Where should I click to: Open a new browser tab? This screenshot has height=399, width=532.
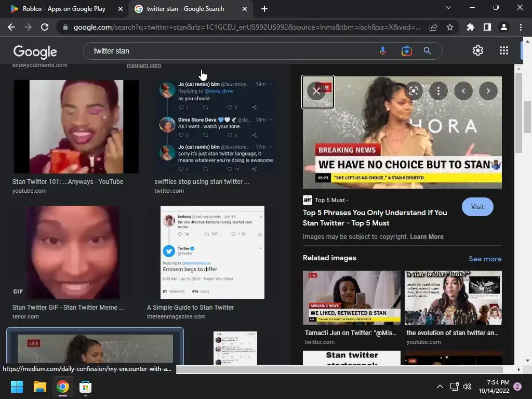click(x=264, y=9)
